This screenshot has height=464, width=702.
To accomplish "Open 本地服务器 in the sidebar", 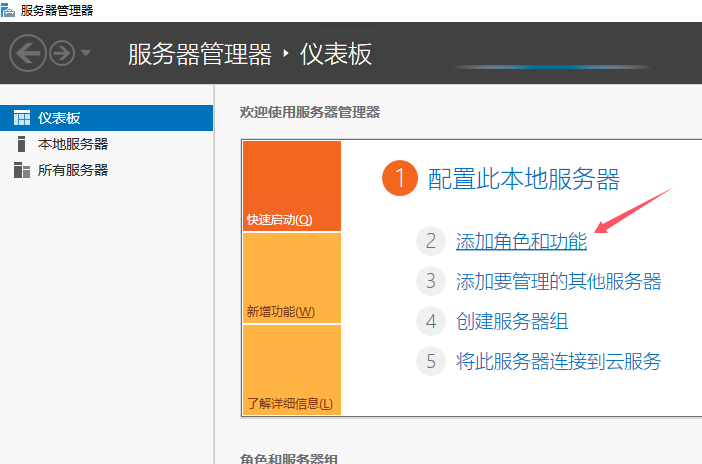I will tap(72, 144).
